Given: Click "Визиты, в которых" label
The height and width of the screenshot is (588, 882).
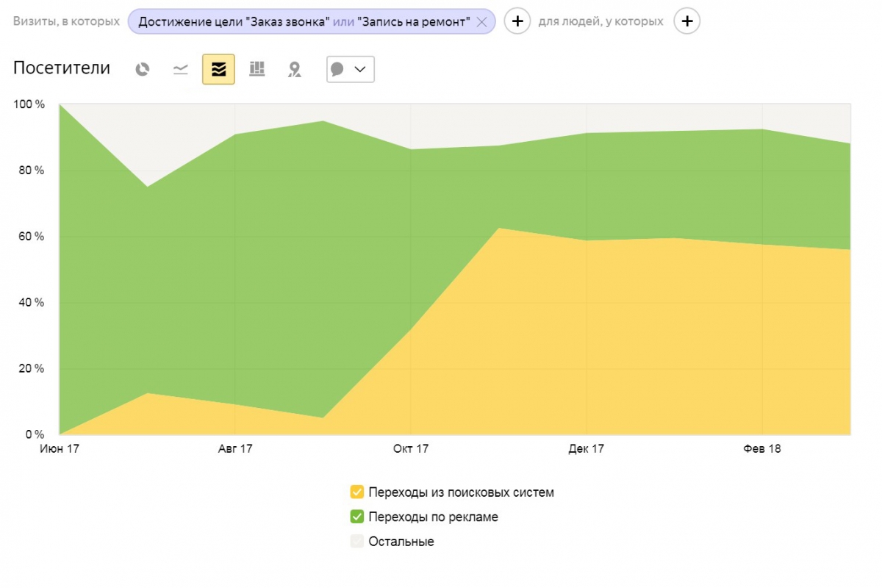Looking at the screenshot, I should 66,21.
